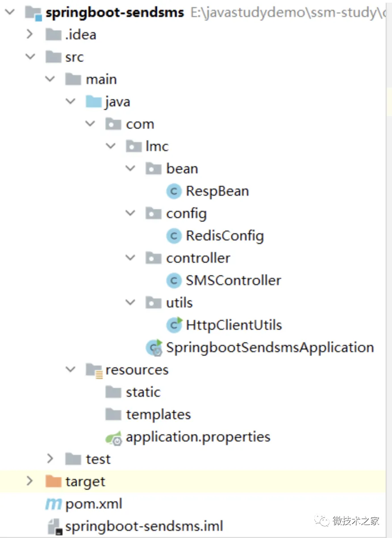Collapse the src folder

30,57
